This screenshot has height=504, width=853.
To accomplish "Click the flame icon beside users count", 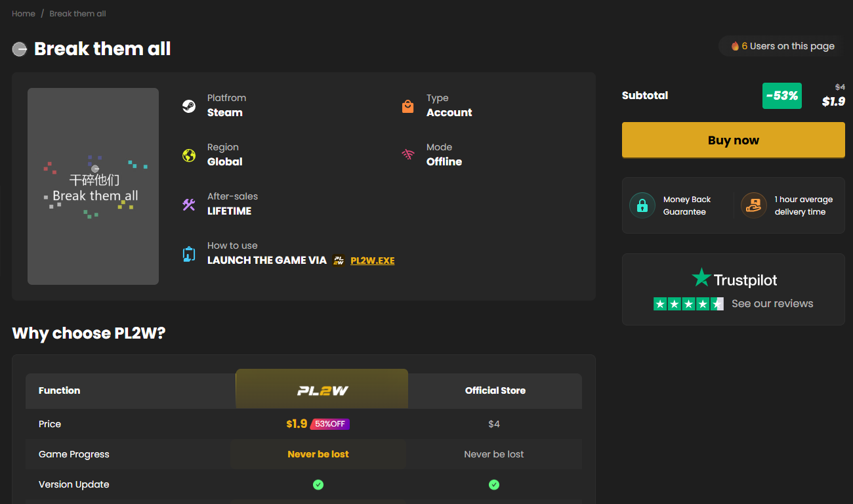I will [x=735, y=46].
